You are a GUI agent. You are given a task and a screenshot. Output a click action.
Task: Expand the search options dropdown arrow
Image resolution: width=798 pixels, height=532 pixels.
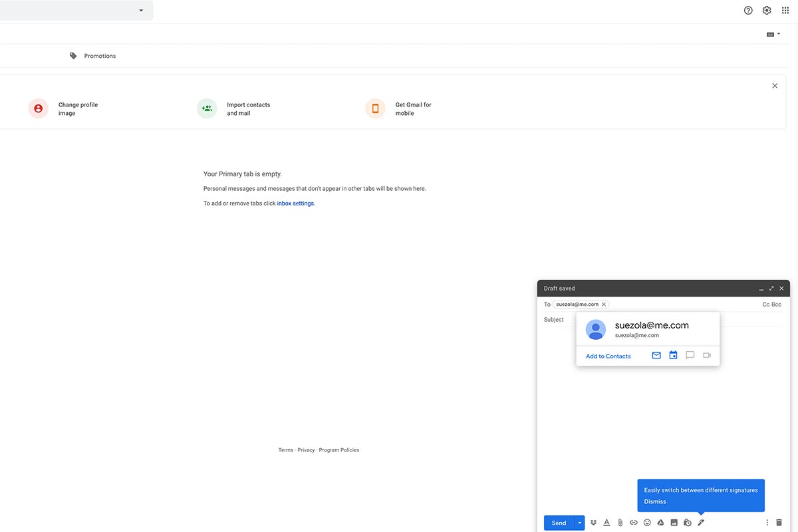pyautogui.click(x=141, y=11)
